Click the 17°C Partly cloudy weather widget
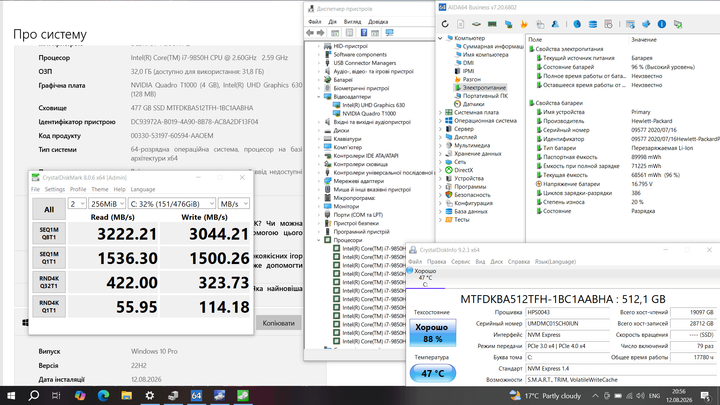The width and height of the screenshot is (720, 405). click(x=546, y=395)
